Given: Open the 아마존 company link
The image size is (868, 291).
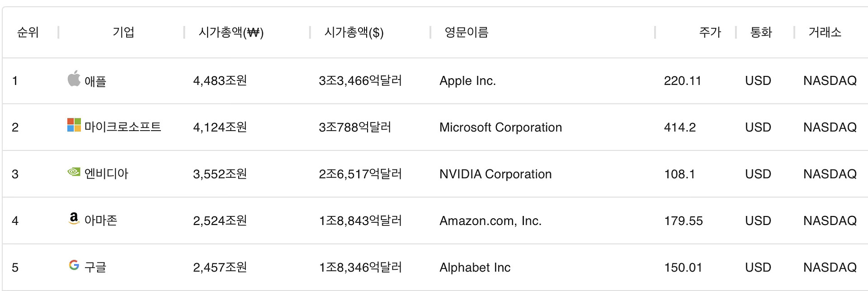Looking at the screenshot, I should pos(101,221).
